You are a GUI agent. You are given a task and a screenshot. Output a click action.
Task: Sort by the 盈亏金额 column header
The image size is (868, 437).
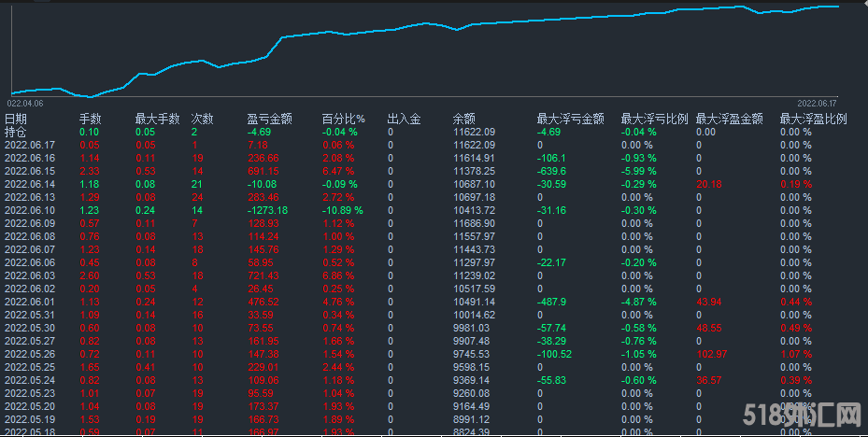[269, 119]
